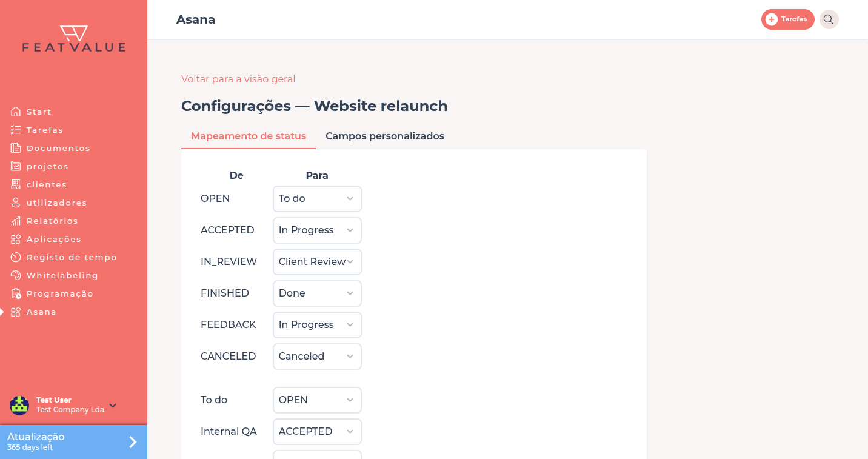Open To do row dropdown showing OPEN
This screenshot has height=459, width=868.
[317, 400]
